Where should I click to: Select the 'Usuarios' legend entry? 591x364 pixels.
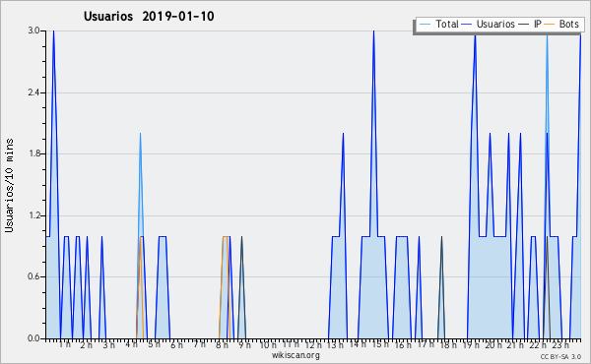pyautogui.click(x=489, y=24)
